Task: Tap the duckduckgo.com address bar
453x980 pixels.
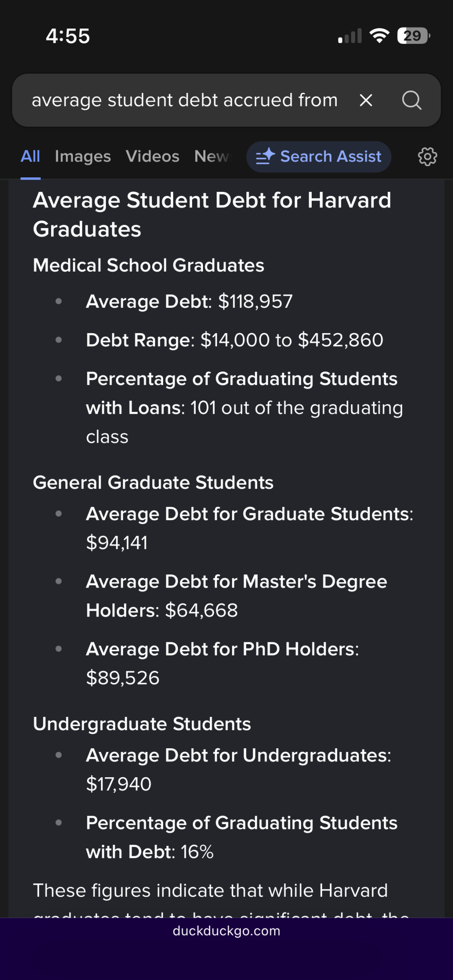Action: 226,931
